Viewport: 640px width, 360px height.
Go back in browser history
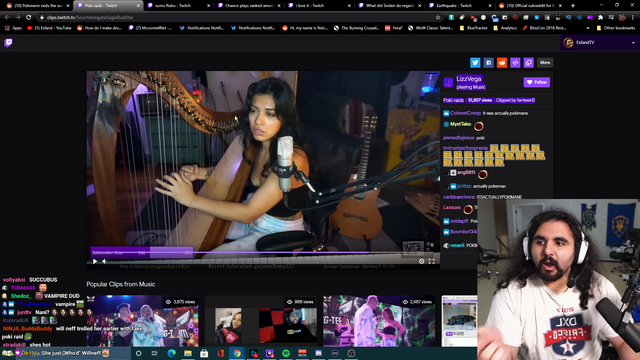coord(7,18)
